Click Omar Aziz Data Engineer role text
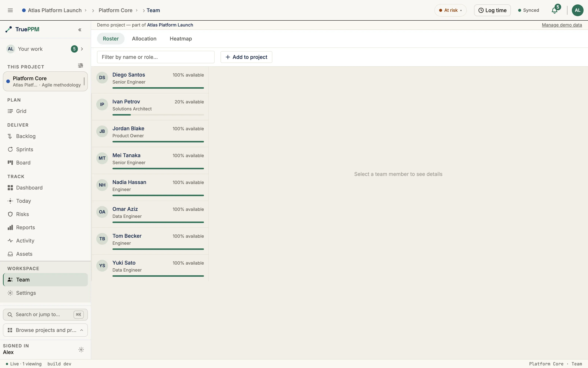 [x=127, y=216]
